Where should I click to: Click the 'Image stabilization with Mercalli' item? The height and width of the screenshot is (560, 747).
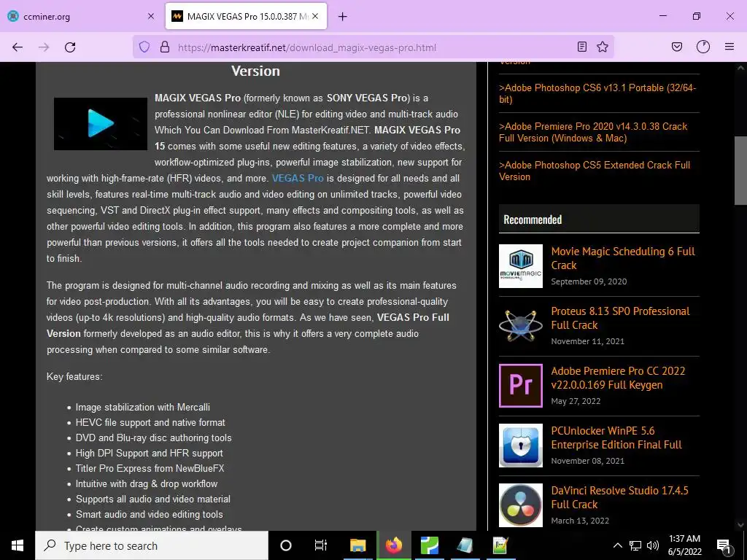point(142,407)
